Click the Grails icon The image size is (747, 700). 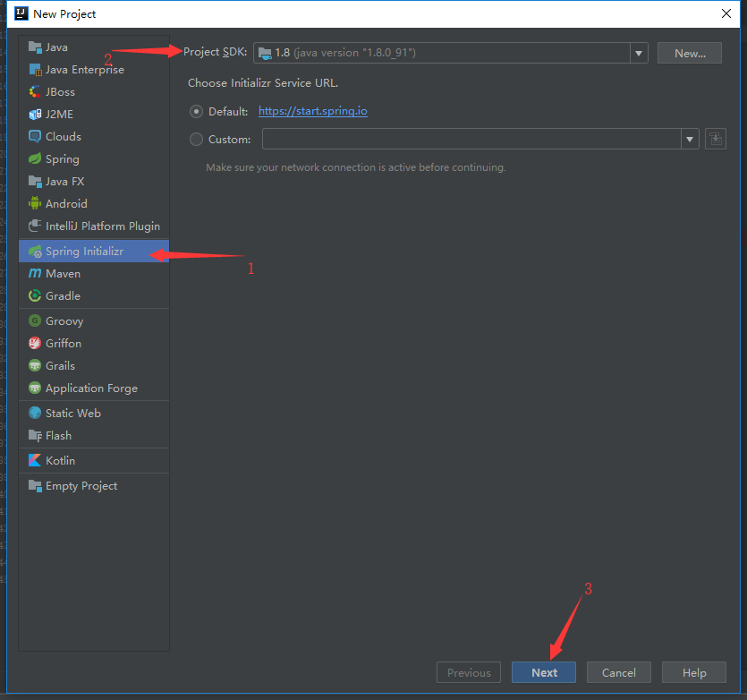tap(35, 365)
